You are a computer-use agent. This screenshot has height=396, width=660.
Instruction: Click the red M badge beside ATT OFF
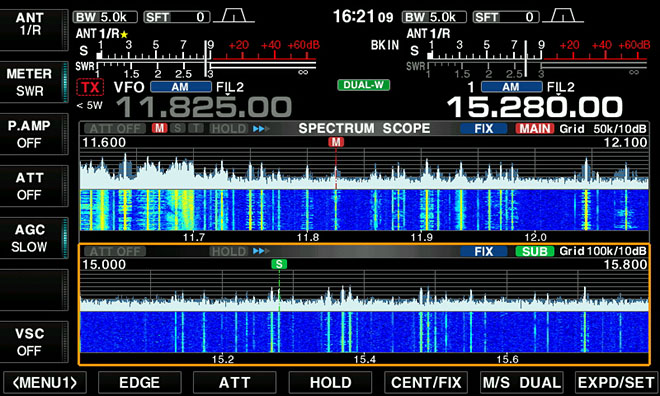click(x=160, y=128)
